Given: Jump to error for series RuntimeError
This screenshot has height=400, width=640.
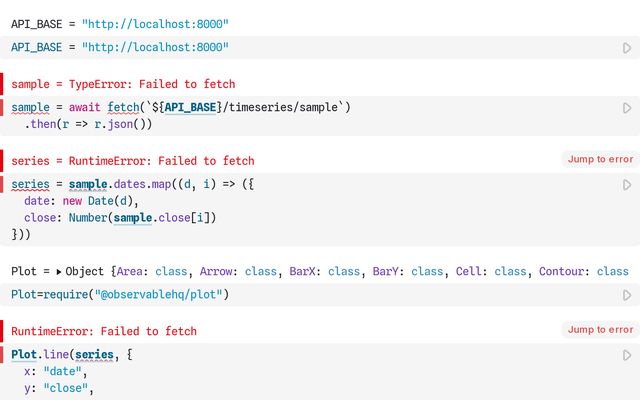Looking at the screenshot, I should [600, 159].
